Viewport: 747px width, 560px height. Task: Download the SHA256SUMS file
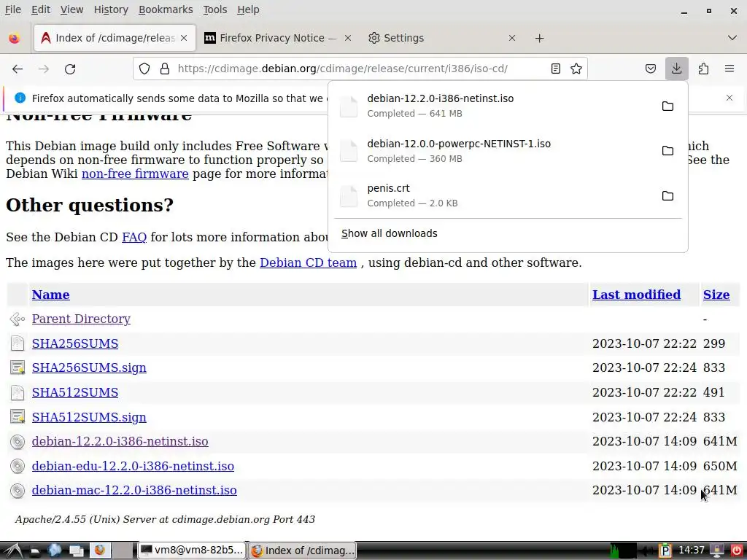tap(75, 344)
